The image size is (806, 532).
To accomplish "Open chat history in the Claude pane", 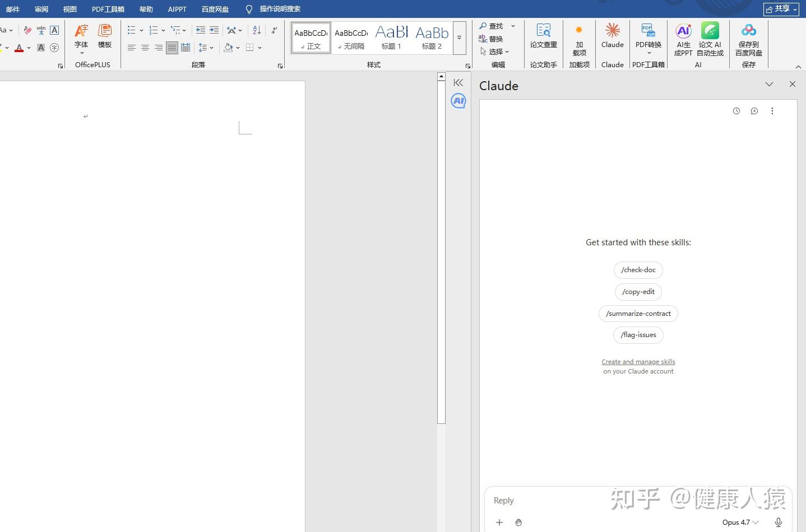I will click(736, 111).
